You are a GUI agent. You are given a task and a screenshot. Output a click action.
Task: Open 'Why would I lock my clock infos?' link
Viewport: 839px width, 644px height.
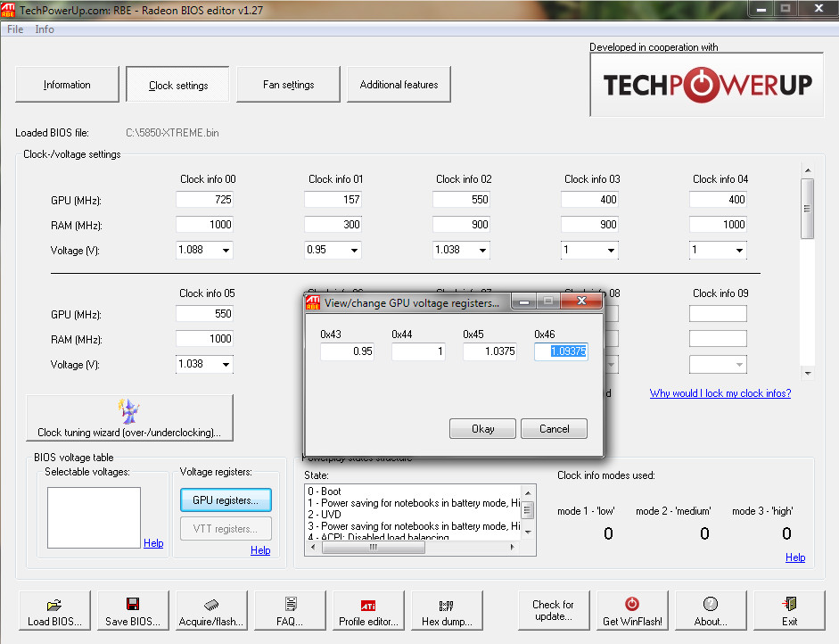tap(720, 393)
